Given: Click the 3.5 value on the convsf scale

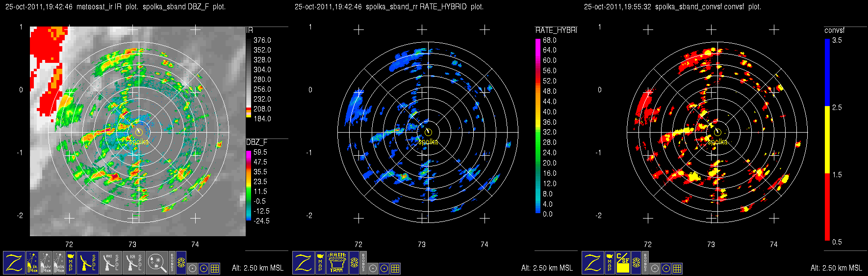Looking at the screenshot, I should coord(837,40).
